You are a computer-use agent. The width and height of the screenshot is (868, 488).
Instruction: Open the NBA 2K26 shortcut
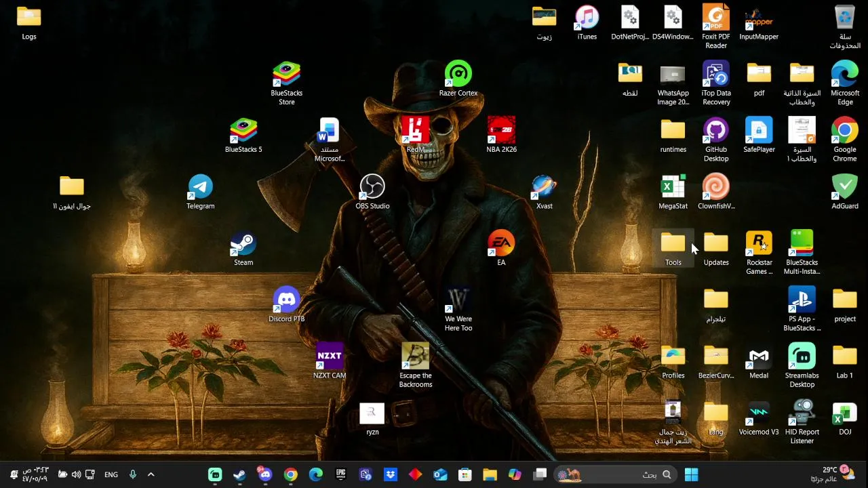(501, 136)
